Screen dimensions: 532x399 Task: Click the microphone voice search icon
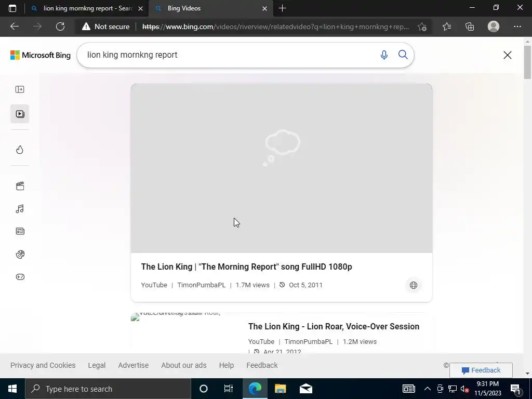(x=384, y=55)
